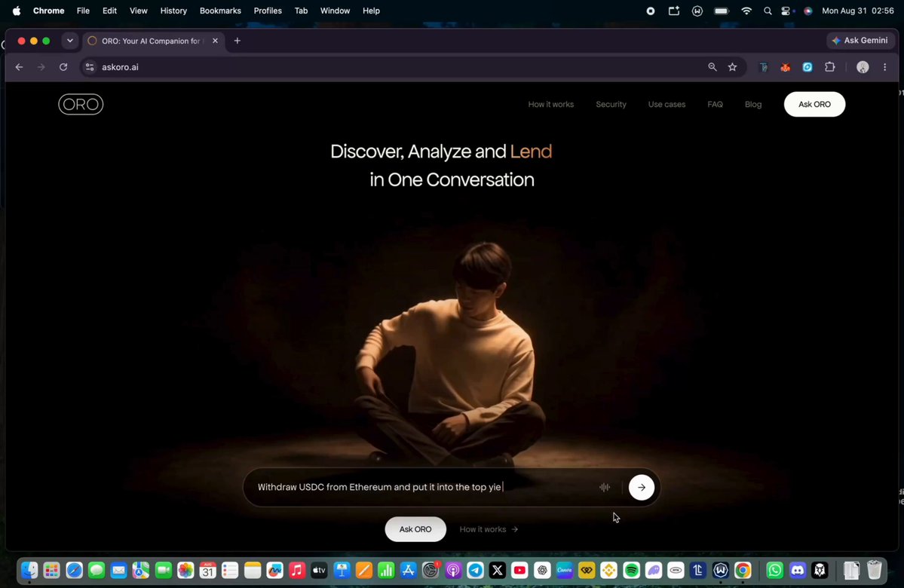Click Ask ORO below the prompt box
The height and width of the screenshot is (588, 904).
(x=415, y=529)
